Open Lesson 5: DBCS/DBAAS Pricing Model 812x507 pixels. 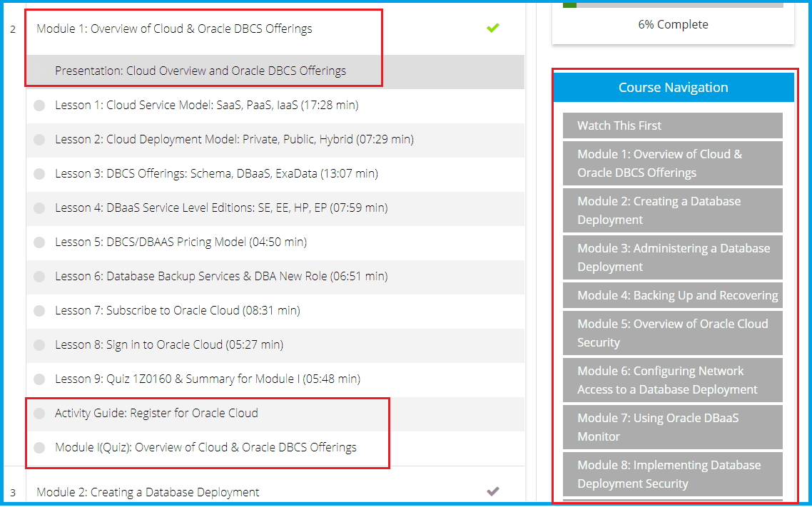[x=181, y=242]
